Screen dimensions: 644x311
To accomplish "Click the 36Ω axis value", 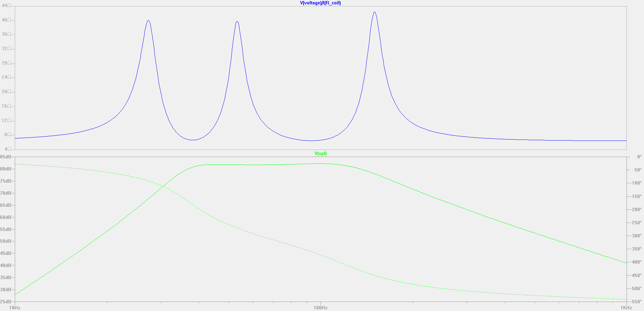I will click(x=6, y=34).
